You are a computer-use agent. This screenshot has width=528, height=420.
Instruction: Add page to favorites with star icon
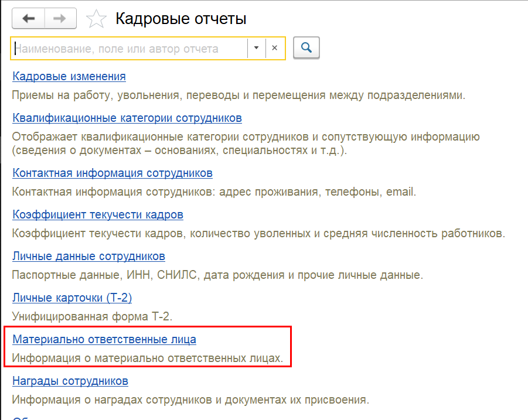(96, 19)
